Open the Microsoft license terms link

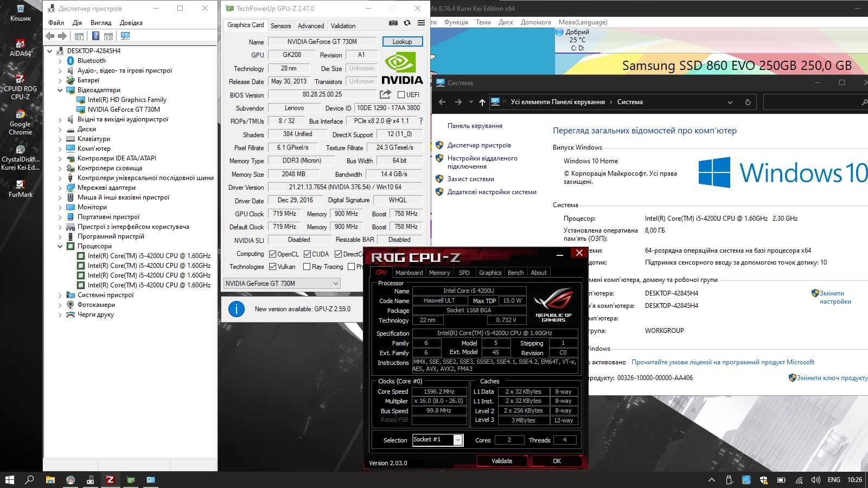click(x=723, y=362)
